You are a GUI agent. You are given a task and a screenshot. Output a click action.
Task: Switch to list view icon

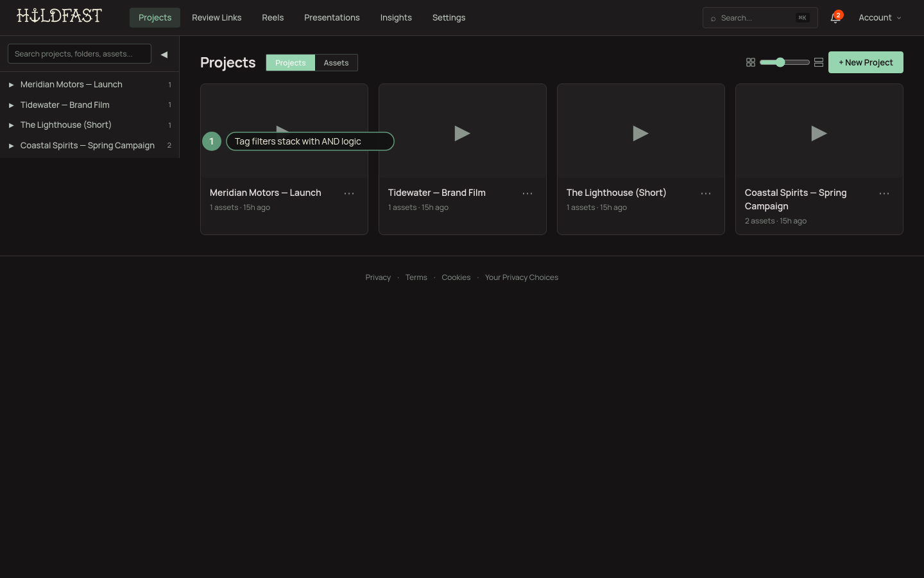click(819, 62)
